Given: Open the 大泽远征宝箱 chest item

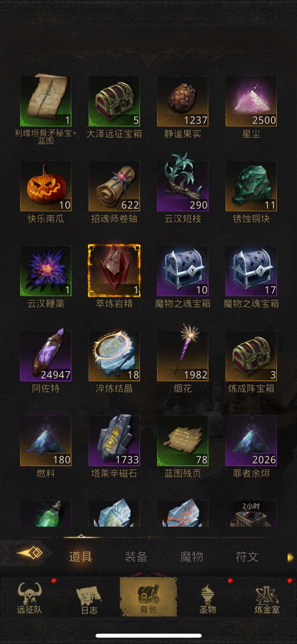Looking at the screenshot, I should point(114,101).
